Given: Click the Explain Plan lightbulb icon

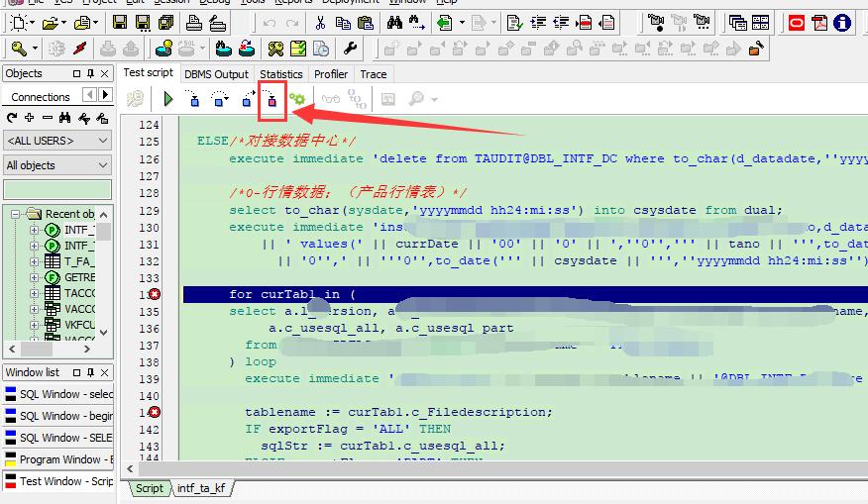Looking at the screenshot, I should click(163, 50).
